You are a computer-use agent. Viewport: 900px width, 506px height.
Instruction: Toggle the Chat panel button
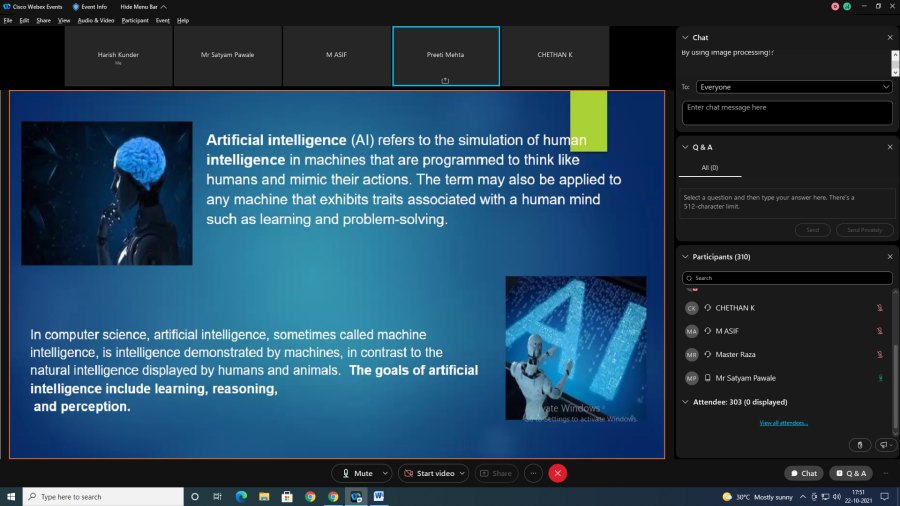coord(803,473)
